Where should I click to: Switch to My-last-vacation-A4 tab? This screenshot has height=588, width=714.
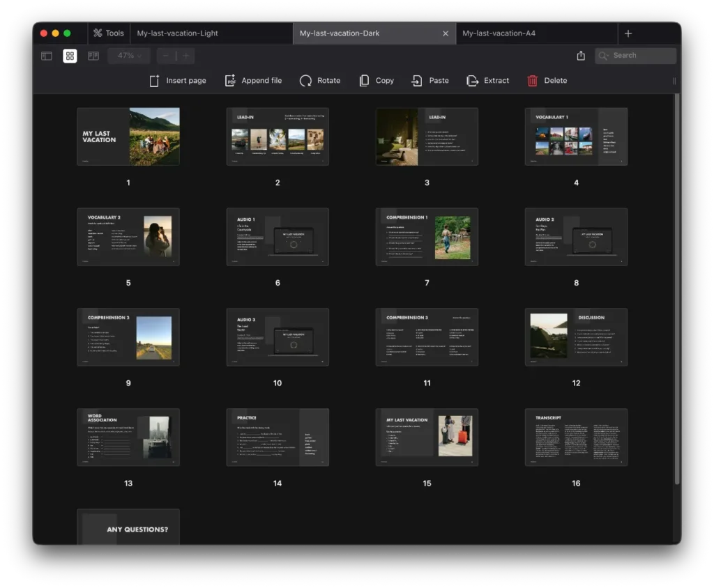(x=499, y=33)
